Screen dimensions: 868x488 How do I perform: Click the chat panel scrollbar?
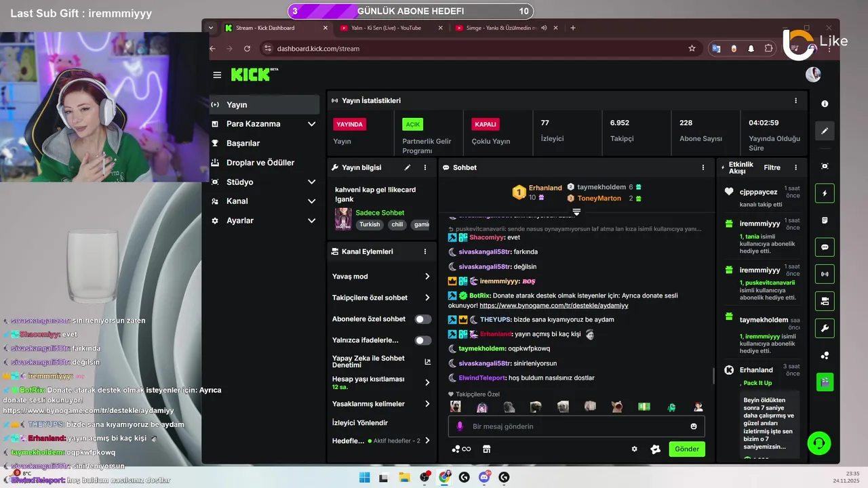(713, 375)
